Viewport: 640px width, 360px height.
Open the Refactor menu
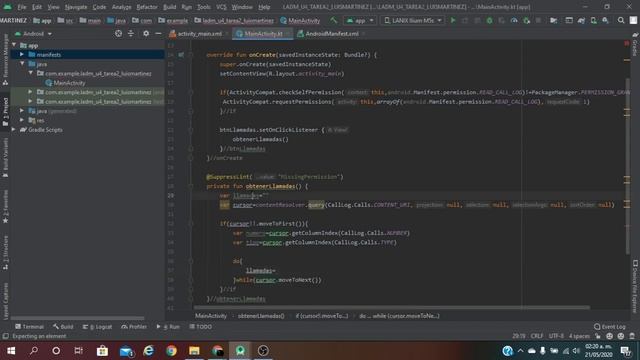[147, 7]
